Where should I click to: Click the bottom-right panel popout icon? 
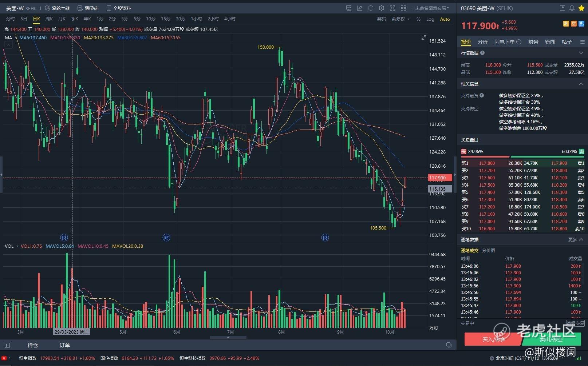click(449, 345)
